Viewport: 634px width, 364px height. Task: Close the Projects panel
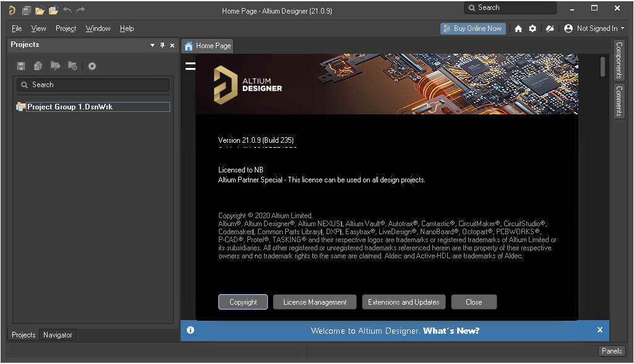click(x=172, y=45)
